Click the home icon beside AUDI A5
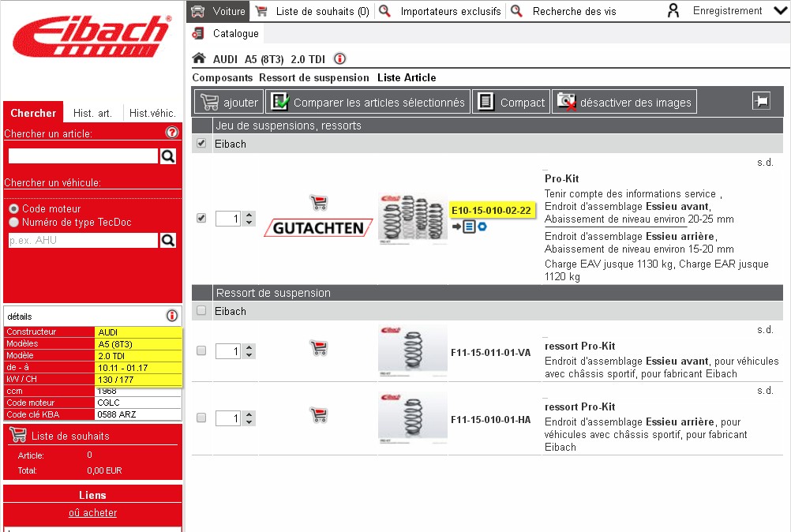 click(x=199, y=59)
